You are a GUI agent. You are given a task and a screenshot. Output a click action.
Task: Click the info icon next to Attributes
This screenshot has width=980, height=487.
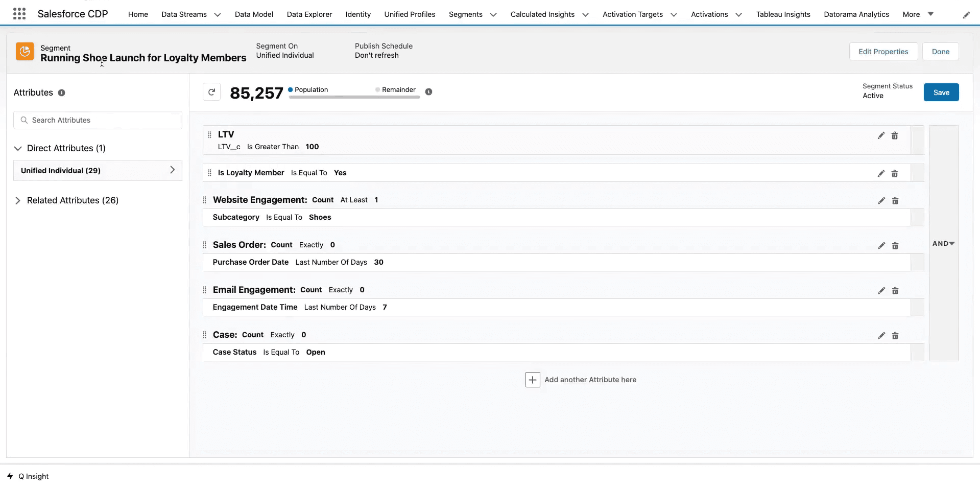coord(61,92)
